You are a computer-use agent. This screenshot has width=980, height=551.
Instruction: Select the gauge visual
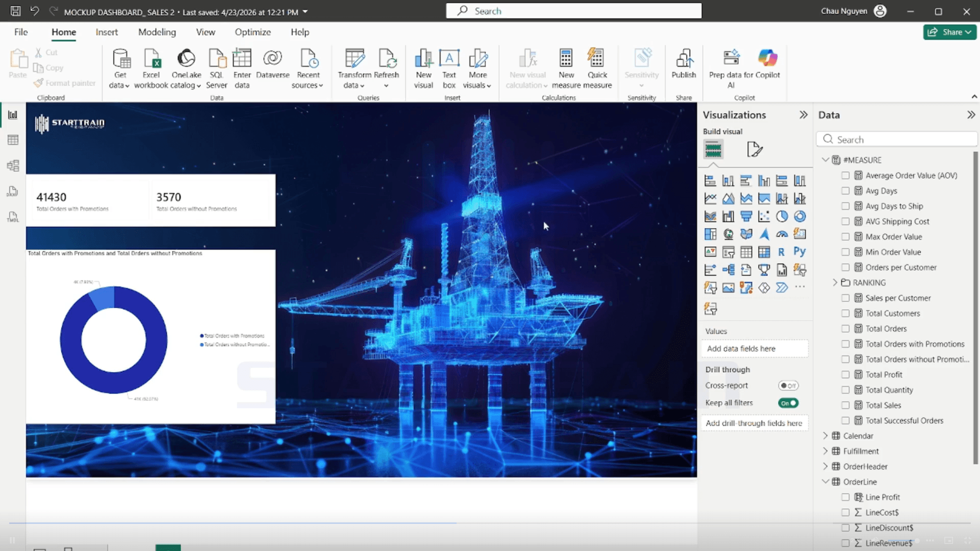tap(782, 234)
